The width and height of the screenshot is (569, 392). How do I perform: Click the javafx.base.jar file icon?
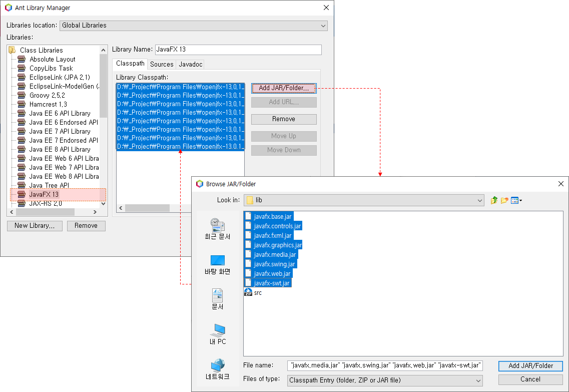pos(248,216)
